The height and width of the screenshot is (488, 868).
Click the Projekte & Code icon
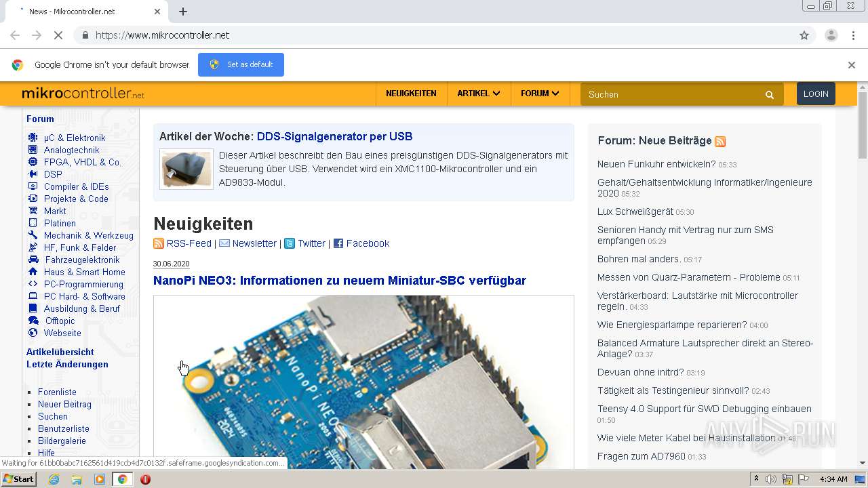(x=33, y=199)
